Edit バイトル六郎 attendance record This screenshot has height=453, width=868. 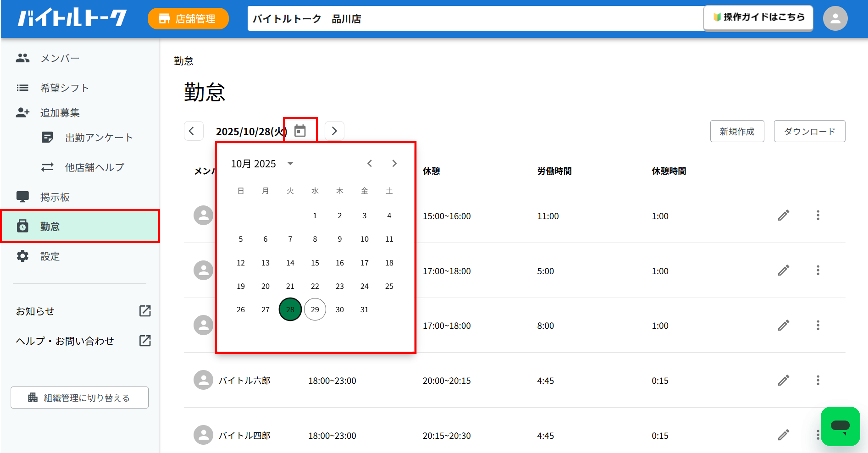(x=783, y=380)
